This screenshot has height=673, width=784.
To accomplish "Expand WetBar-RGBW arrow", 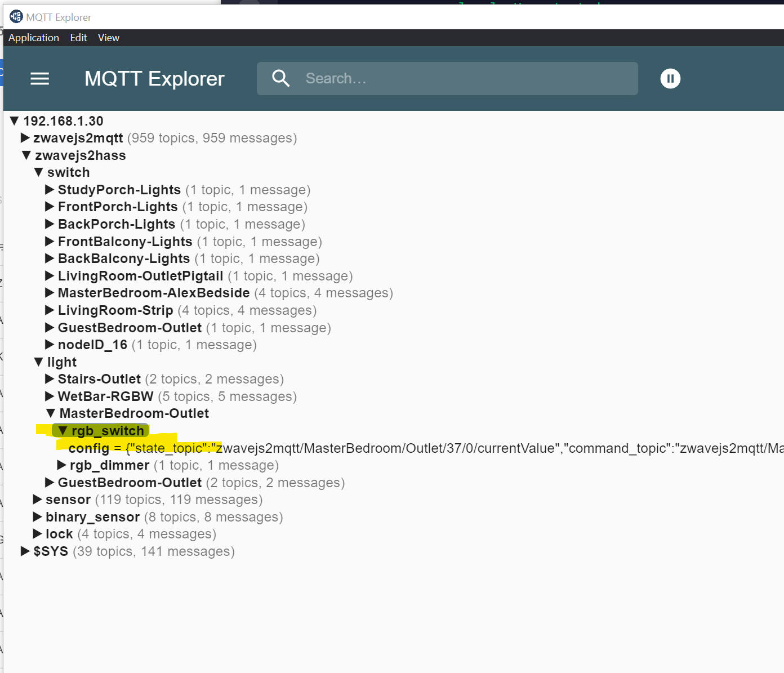I will pos(50,396).
